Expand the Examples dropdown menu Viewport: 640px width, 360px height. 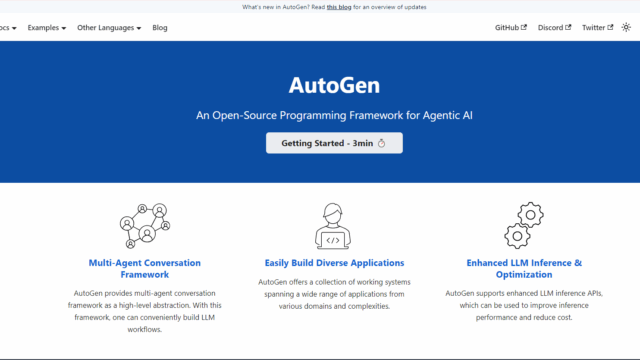[47, 28]
